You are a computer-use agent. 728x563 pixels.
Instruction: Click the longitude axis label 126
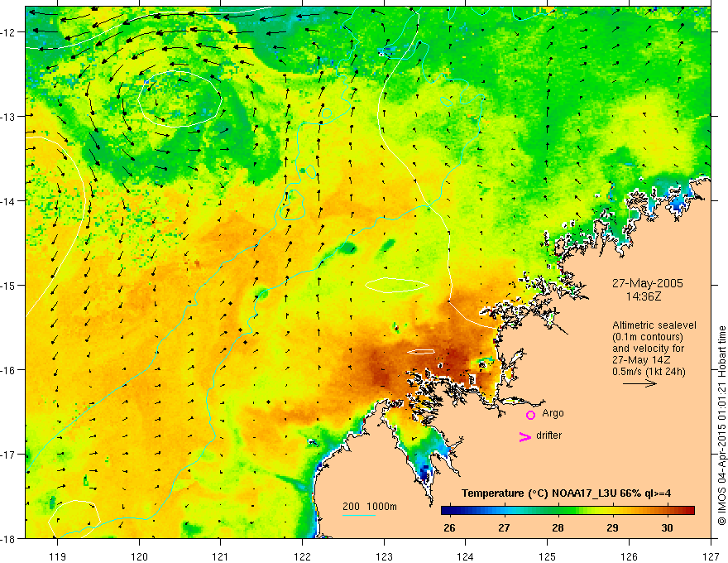(629, 556)
